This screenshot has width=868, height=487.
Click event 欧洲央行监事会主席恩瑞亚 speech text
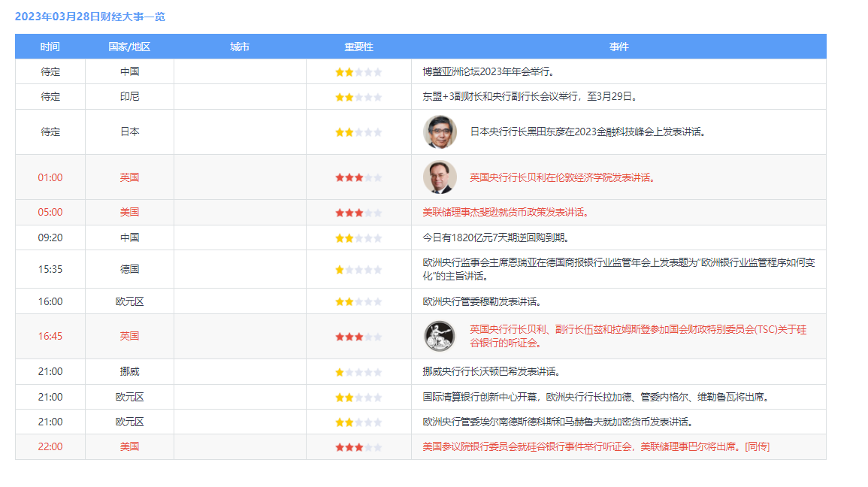[619, 269]
